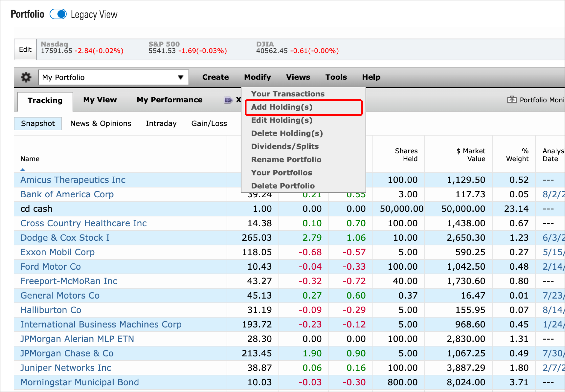Select Delete Portfolio menu item
Viewport: 565px width, 392px height.
pos(283,186)
